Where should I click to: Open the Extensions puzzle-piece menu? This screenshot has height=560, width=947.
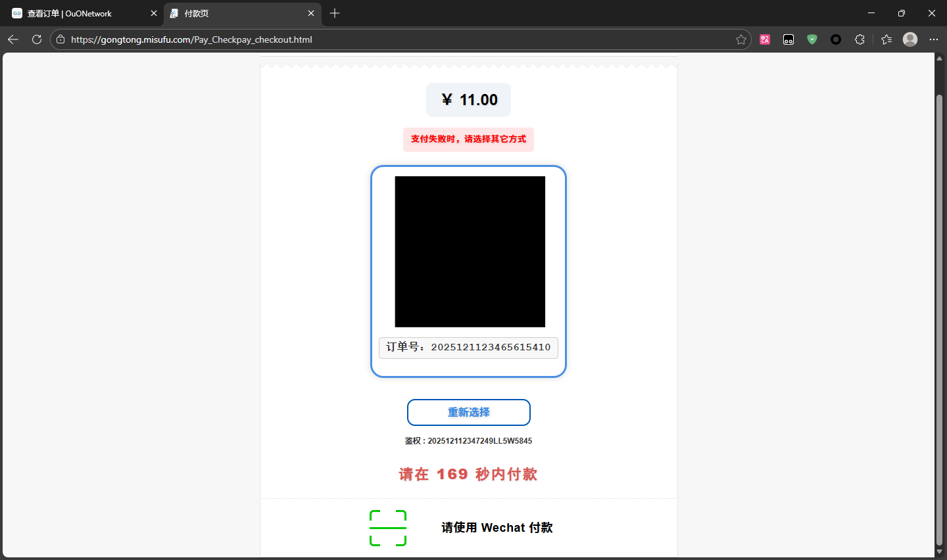(860, 39)
